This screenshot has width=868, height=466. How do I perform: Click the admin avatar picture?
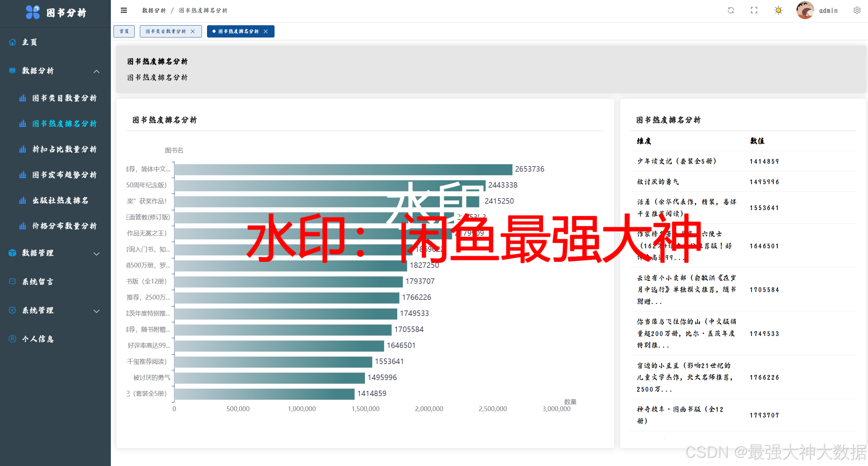pos(805,11)
